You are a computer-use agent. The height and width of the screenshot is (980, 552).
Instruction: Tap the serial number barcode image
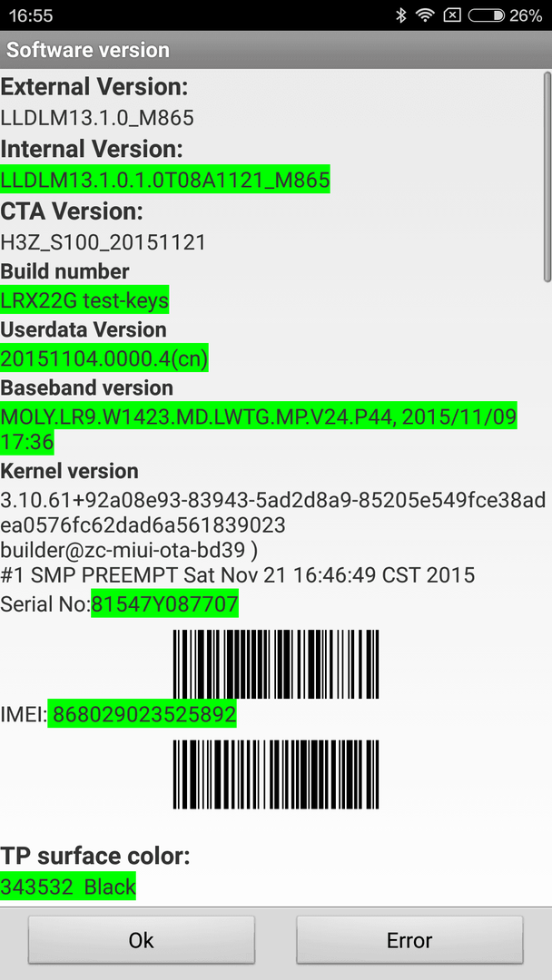click(276, 663)
